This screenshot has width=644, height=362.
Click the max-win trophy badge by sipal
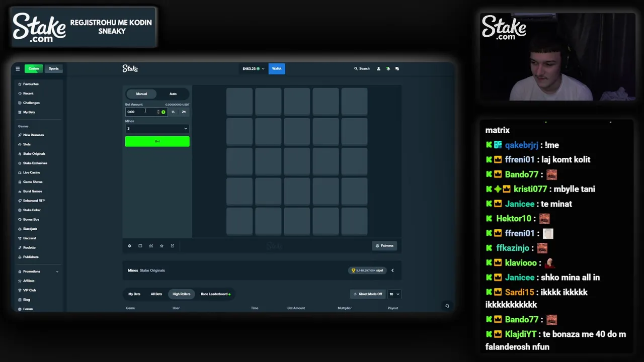(x=367, y=270)
